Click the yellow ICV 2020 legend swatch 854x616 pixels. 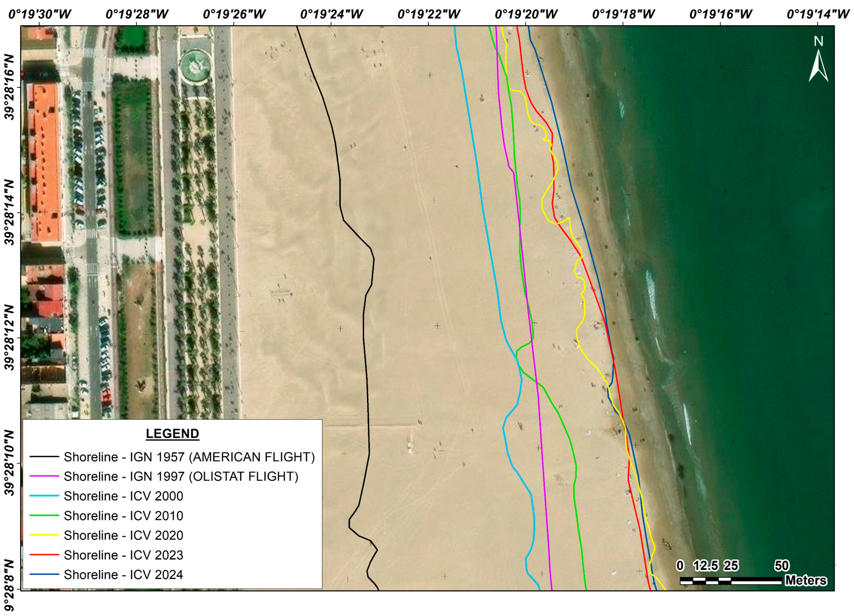[x=44, y=535]
